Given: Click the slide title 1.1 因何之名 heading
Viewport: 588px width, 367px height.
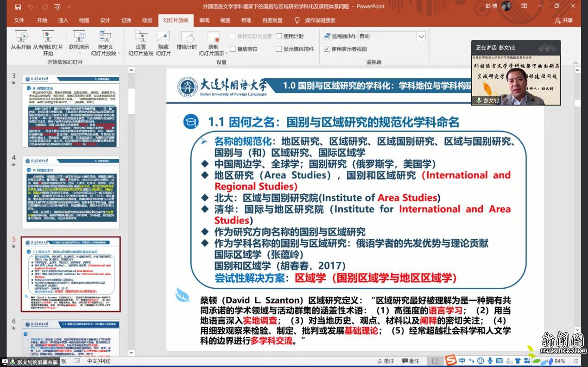Looking at the screenshot, I should (x=333, y=122).
